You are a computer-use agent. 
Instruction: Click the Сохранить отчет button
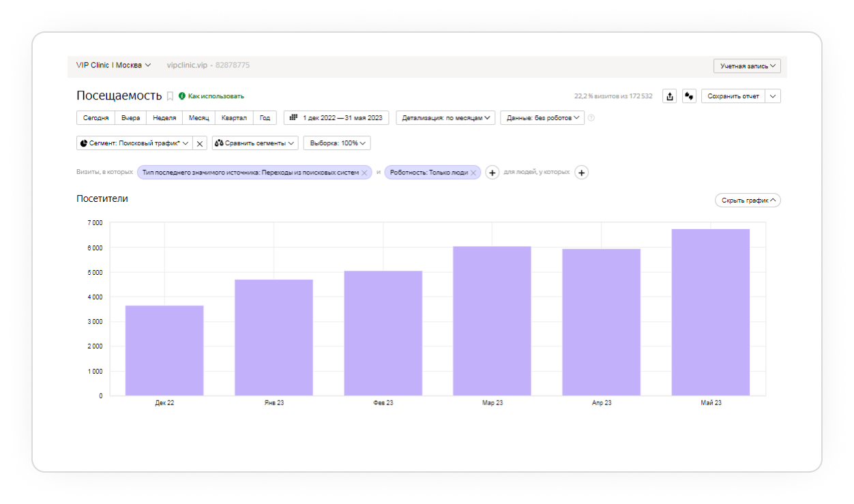coord(733,96)
